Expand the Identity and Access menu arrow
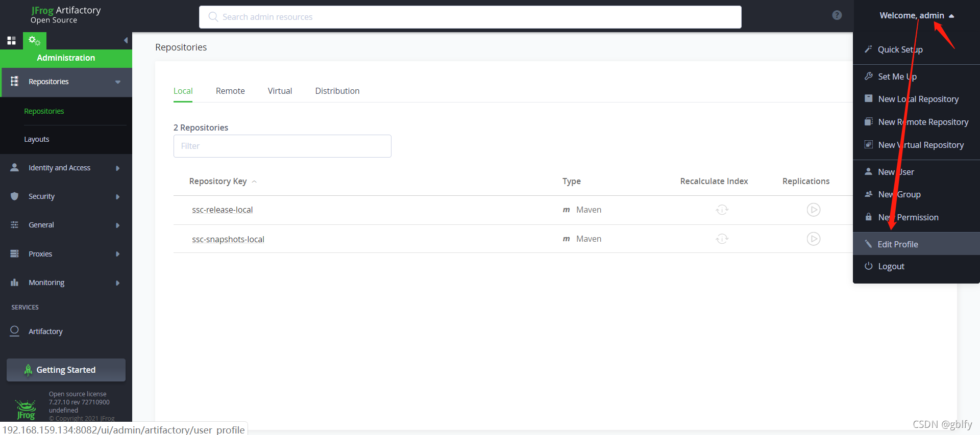The image size is (980, 435). 118,168
